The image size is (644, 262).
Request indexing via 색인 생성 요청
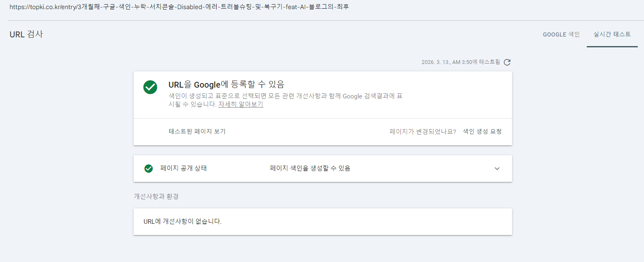pyautogui.click(x=482, y=132)
